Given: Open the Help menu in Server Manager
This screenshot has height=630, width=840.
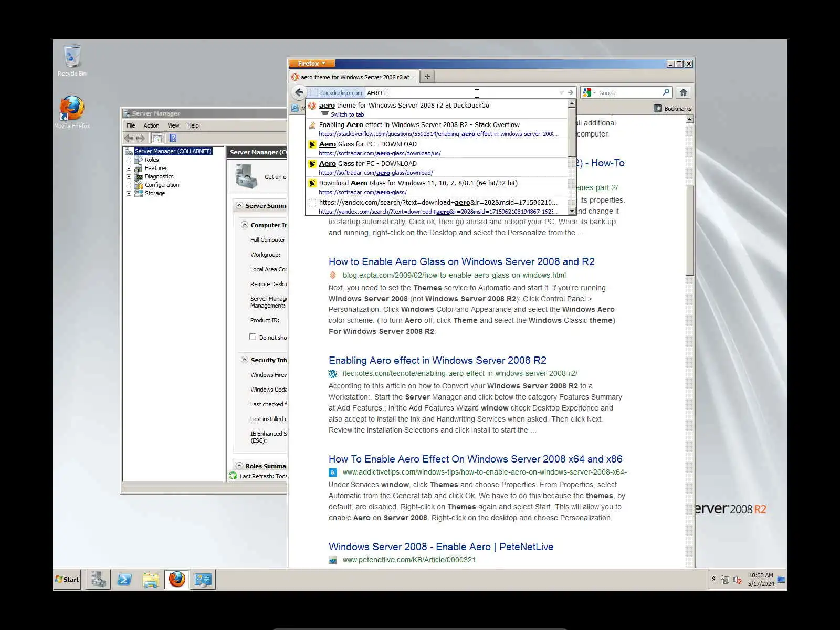Looking at the screenshot, I should (193, 125).
